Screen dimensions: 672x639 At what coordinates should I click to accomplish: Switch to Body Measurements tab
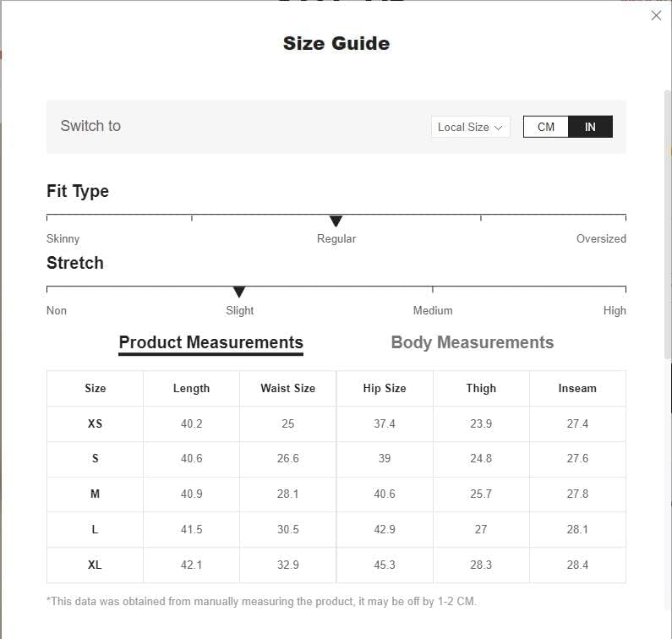point(472,342)
